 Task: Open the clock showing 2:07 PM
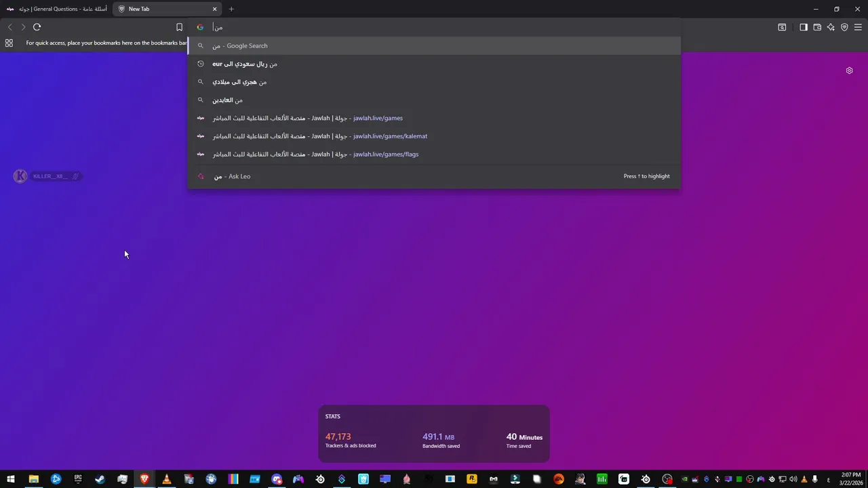point(851,479)
